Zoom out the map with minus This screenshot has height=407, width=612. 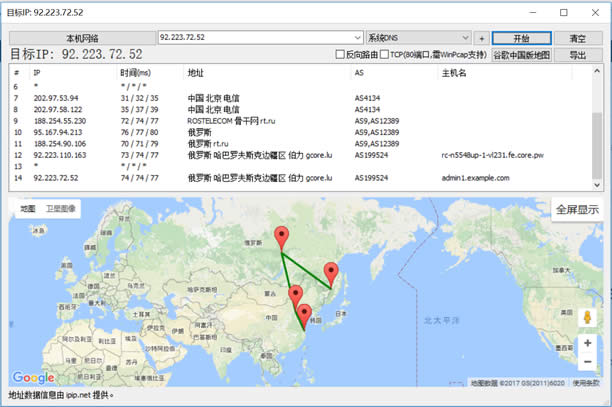[587, 362]
